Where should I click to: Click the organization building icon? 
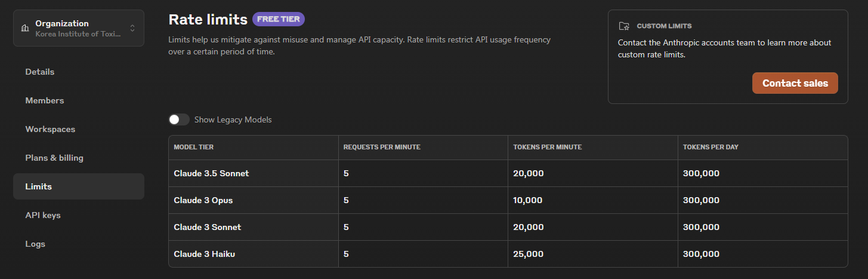25,28
